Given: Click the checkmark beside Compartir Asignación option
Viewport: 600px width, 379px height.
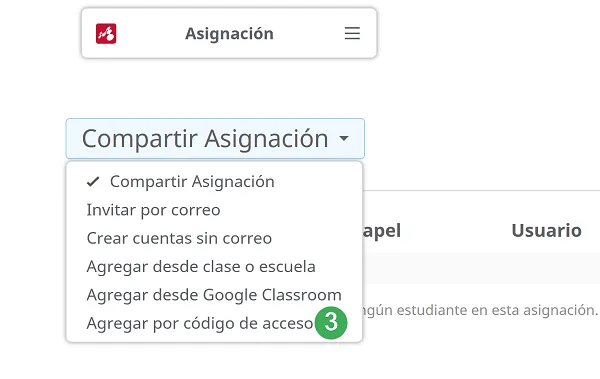Looking at the screenshot, I should (93, 181).
